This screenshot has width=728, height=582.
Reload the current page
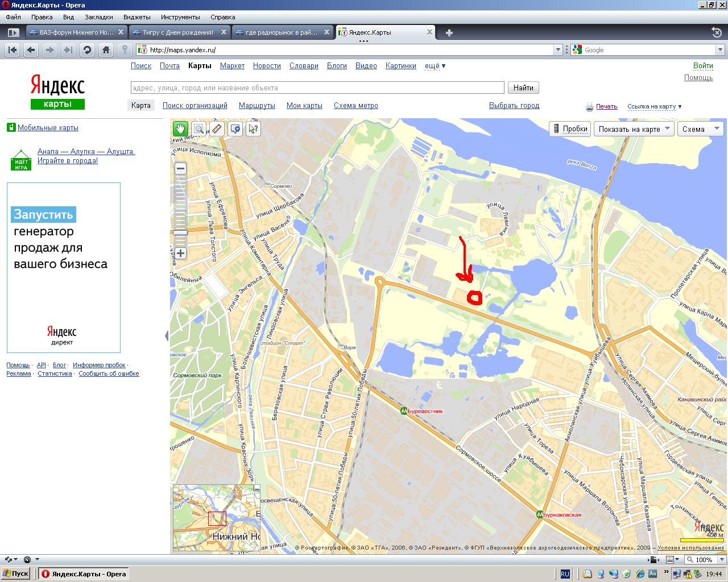point(87,50)
